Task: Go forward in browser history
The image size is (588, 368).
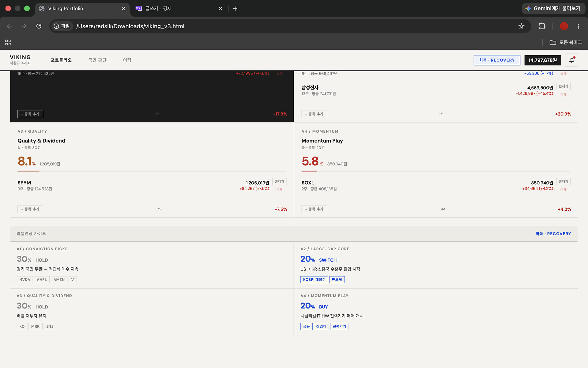Action: [24, 26]
